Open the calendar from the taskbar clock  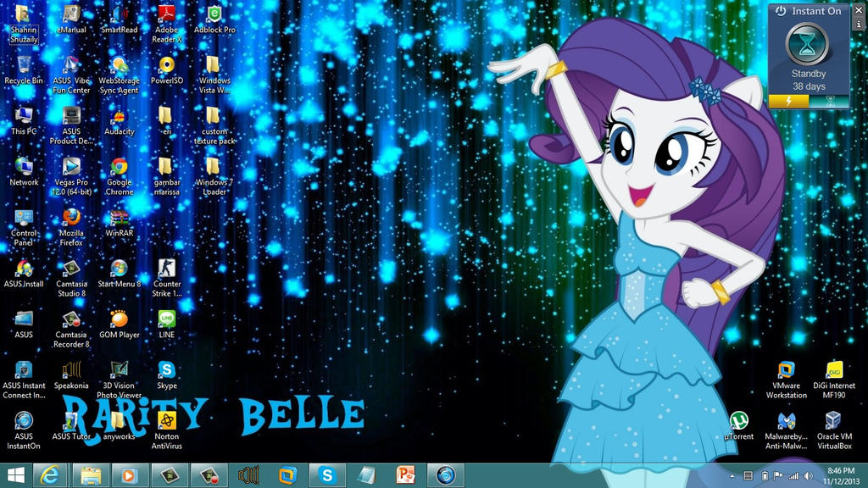839,474
